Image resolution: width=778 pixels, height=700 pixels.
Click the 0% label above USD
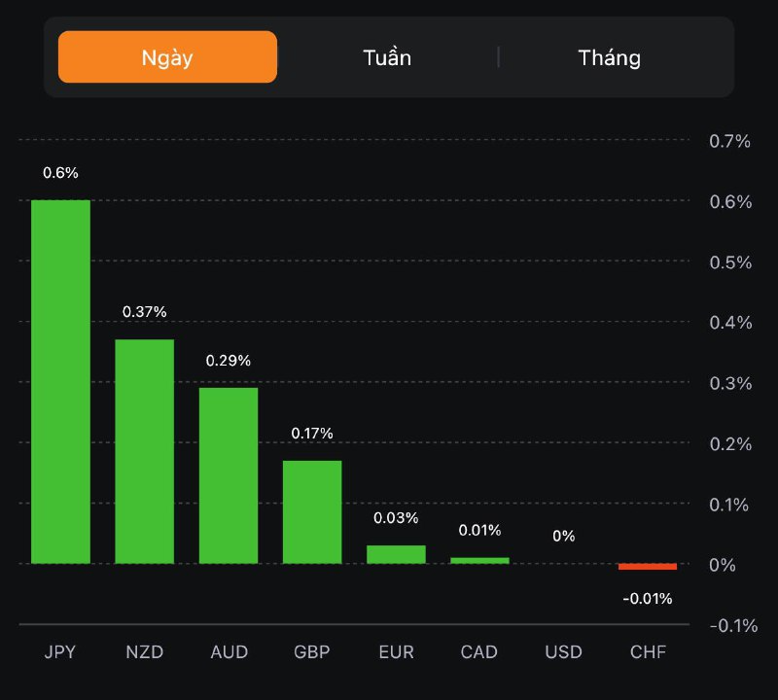tap(563, 536)
